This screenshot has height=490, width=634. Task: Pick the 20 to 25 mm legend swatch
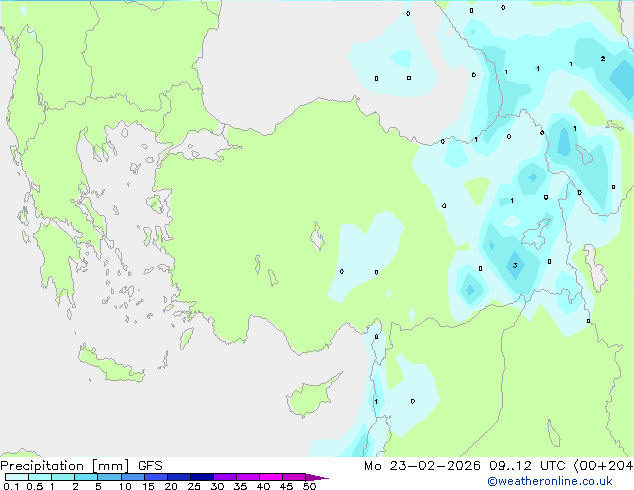(x=178, y=477)
